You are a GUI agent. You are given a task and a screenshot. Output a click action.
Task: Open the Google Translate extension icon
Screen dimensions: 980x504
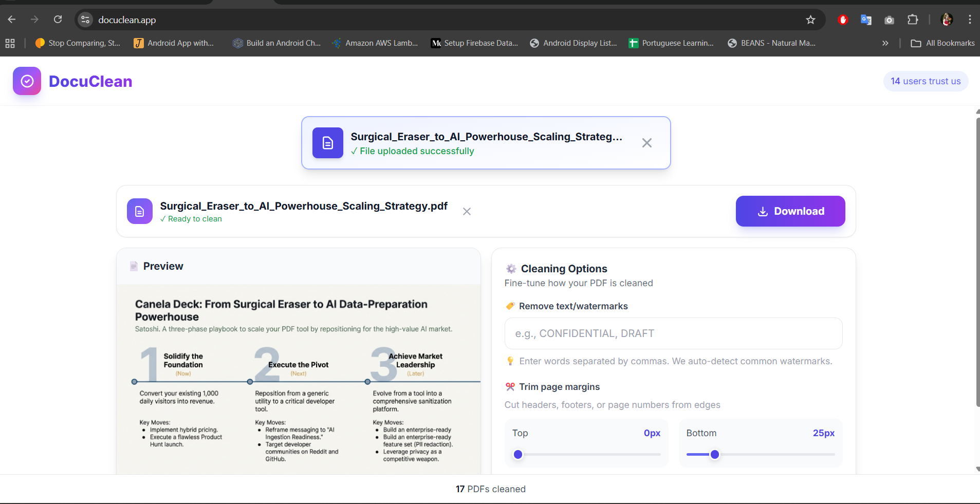866,20
